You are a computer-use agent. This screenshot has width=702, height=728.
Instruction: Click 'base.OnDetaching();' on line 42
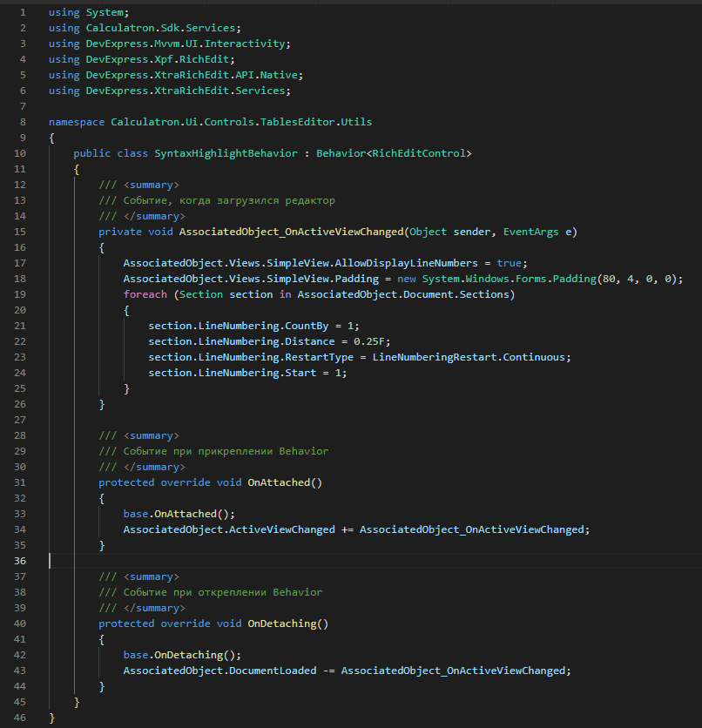(x=182, y=655)
